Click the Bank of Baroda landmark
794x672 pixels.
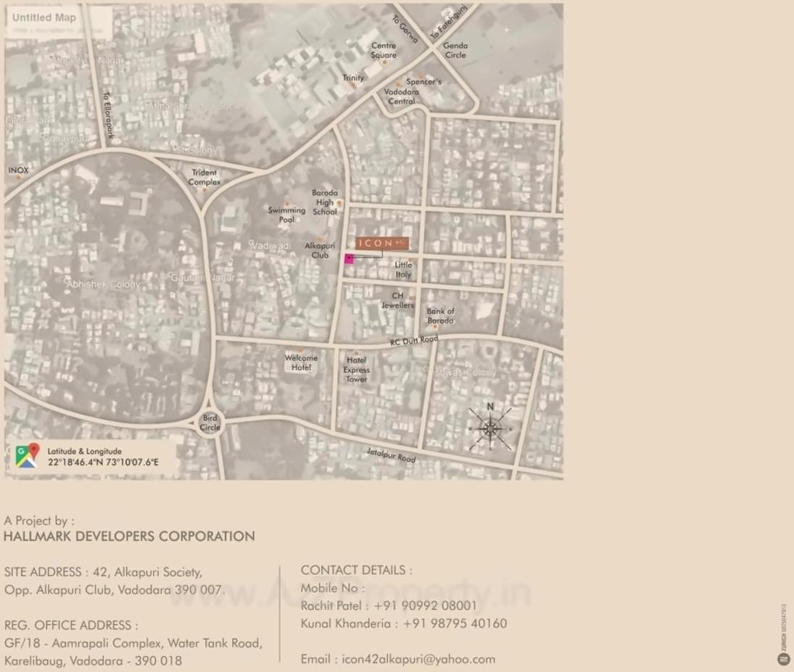point(440,316)
